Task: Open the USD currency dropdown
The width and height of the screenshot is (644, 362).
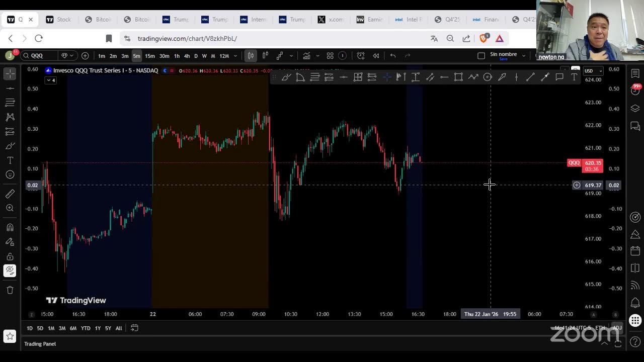Action: pyautogui.click(x=593, y=71)
